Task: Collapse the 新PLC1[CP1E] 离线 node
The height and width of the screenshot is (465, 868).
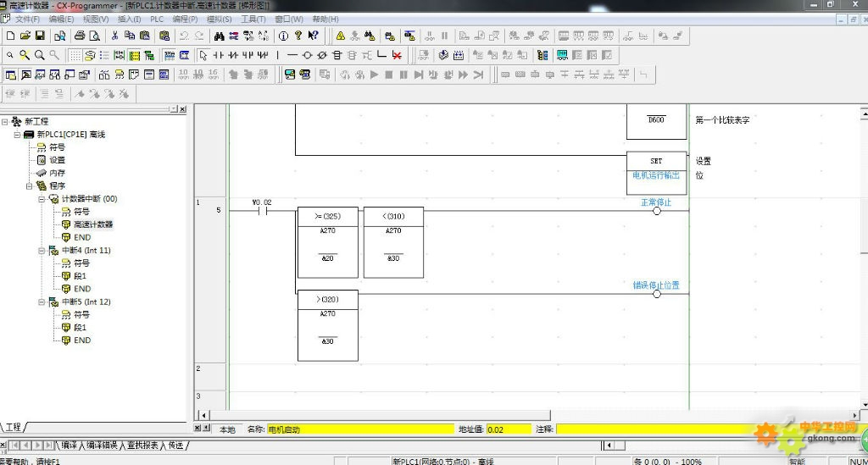Action: click(x=17, y=135)
